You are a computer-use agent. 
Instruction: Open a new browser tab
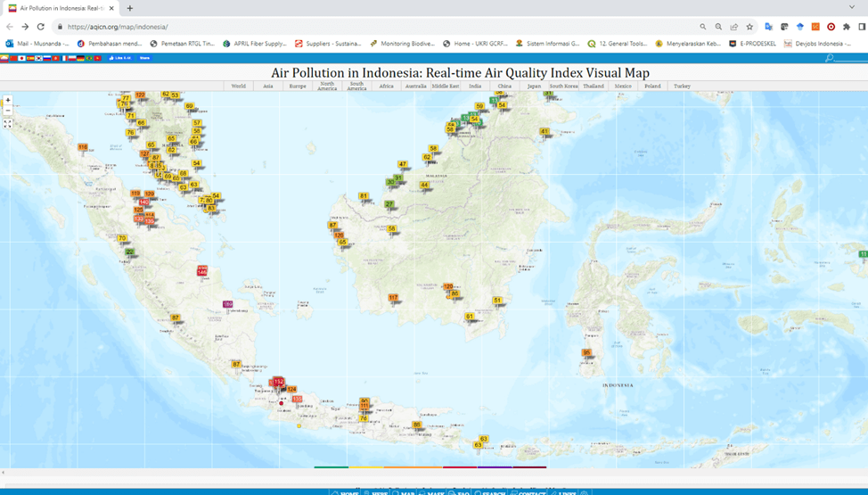click(x=130, y=8)
